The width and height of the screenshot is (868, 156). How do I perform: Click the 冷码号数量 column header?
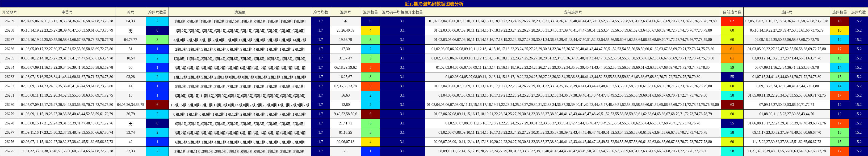(x=157, y=12)
